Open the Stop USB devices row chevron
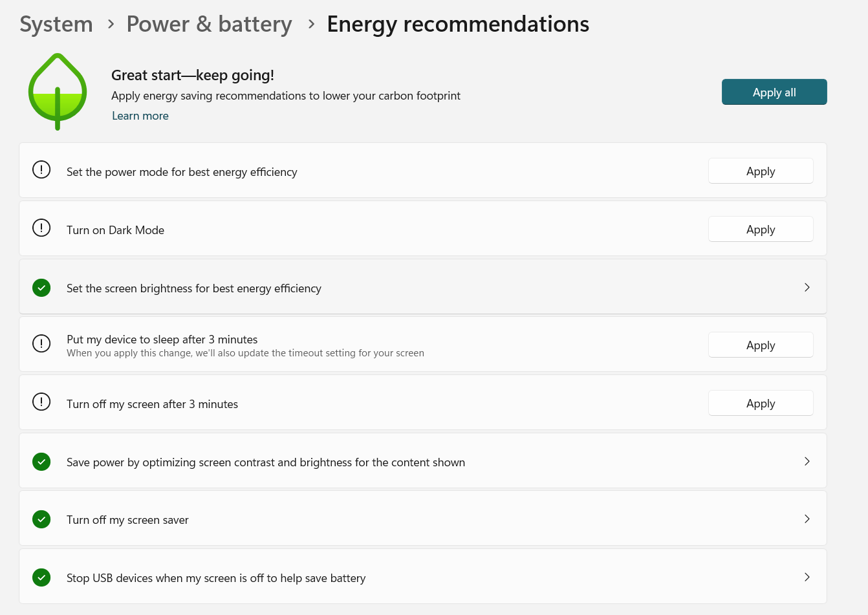868x615 pixels. tap(807, 577)
